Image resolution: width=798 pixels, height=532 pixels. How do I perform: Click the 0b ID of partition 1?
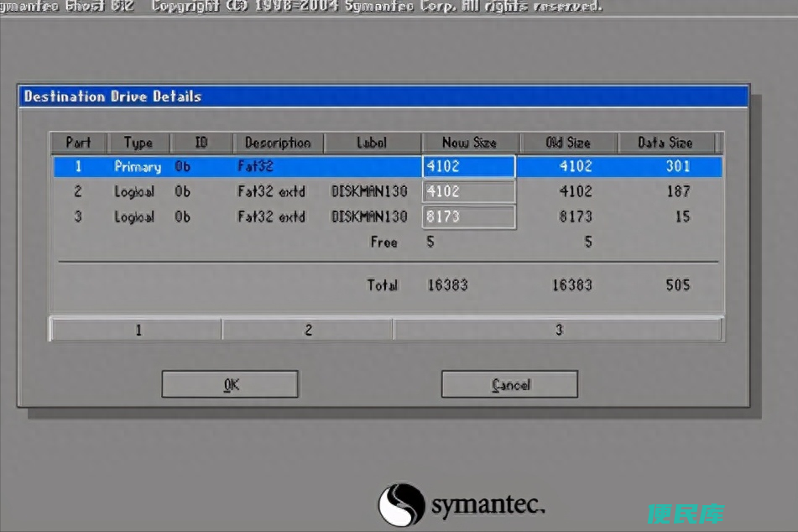[x=182, y=166]
